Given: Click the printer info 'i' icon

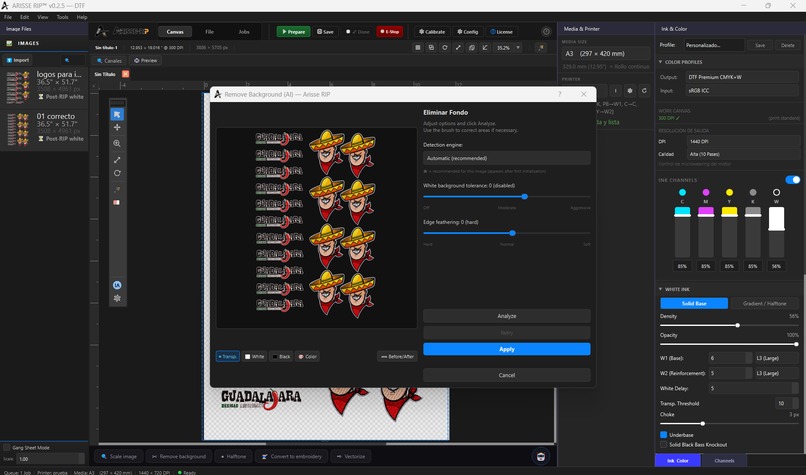Looking at the screenshot, I should coord(616,90).
